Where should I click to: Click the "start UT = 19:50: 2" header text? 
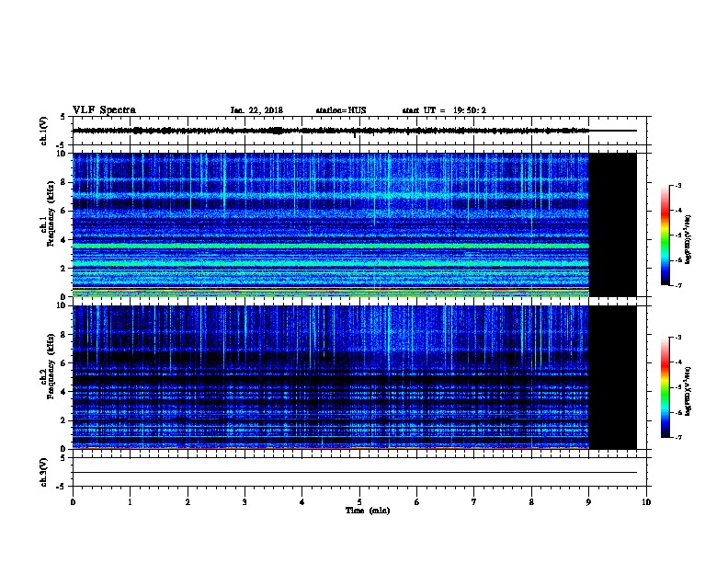click(x=444, y=110)
